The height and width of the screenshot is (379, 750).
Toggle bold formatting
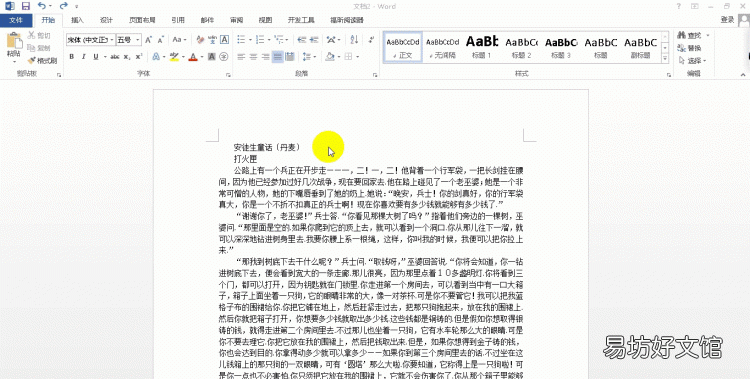click(x=72, y=57)
